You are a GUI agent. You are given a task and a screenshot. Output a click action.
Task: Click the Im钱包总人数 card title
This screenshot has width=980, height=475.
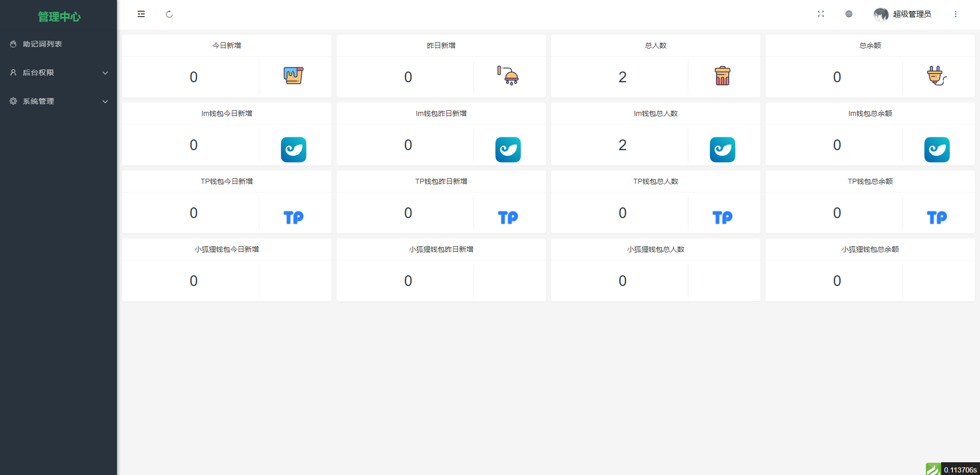tap(656, 113)
